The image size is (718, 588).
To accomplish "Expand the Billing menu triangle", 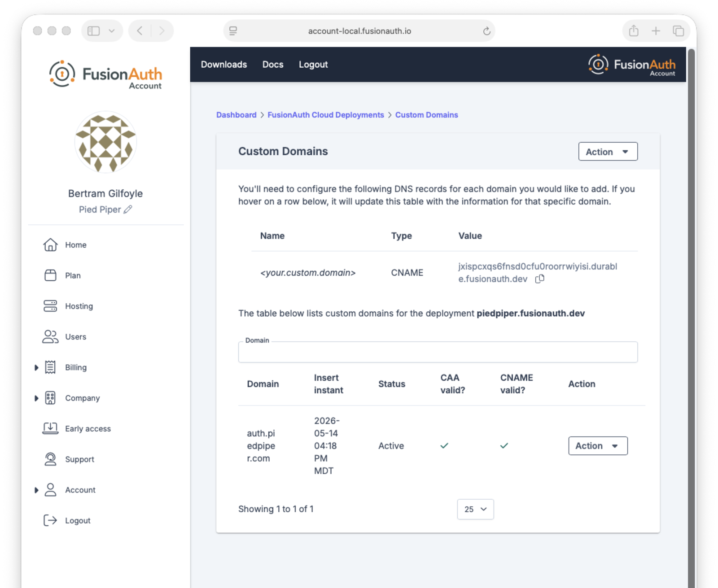I will click(x=36, y=367).
